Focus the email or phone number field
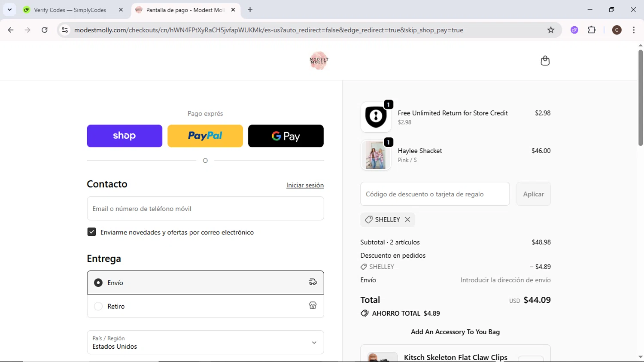Image resolution: width=644 pixels, height=362 pixels. (205, 209)
